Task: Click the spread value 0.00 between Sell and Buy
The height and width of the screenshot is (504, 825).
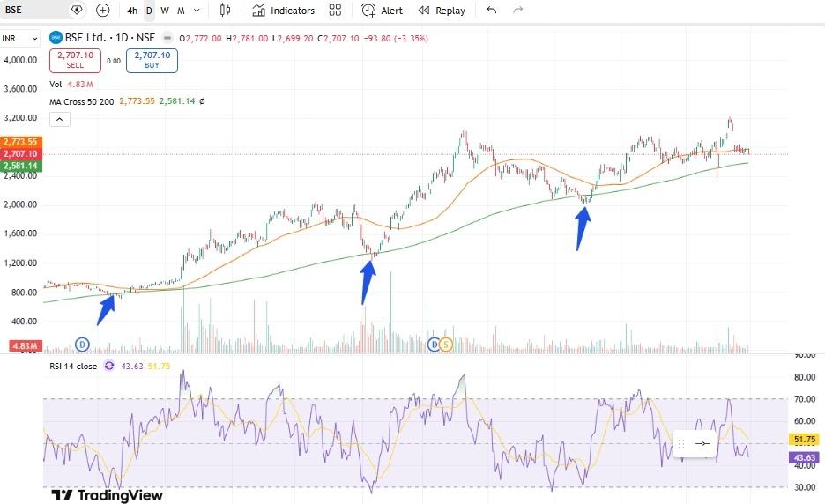Action: click(x=114, y=61)
